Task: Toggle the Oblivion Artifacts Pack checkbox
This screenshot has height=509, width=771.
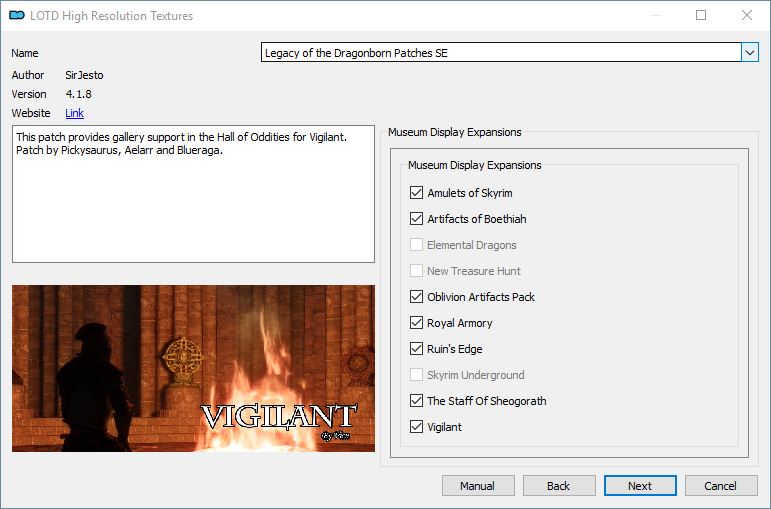Action: click(416, 297)
